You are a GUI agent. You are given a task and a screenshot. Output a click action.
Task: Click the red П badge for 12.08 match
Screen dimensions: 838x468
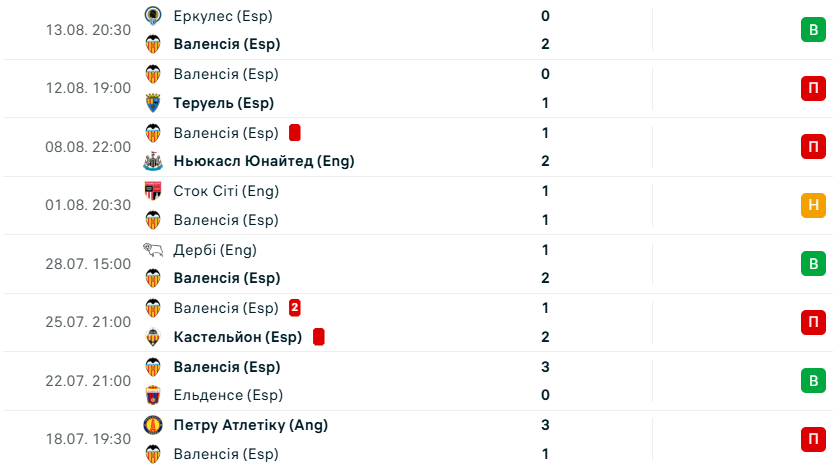[813, 88]
